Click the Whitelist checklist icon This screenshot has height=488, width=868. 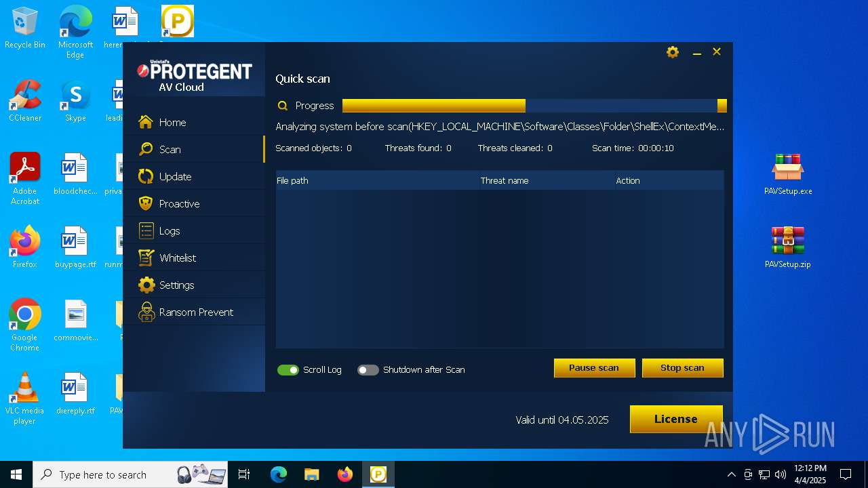[x=146, y=258]
